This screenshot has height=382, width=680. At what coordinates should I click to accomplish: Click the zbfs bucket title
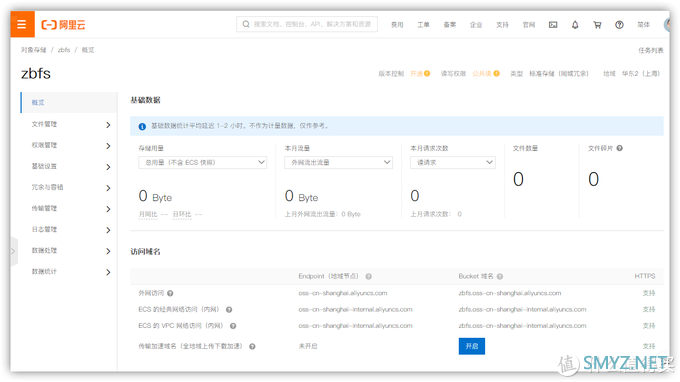[x=36, y=74]
